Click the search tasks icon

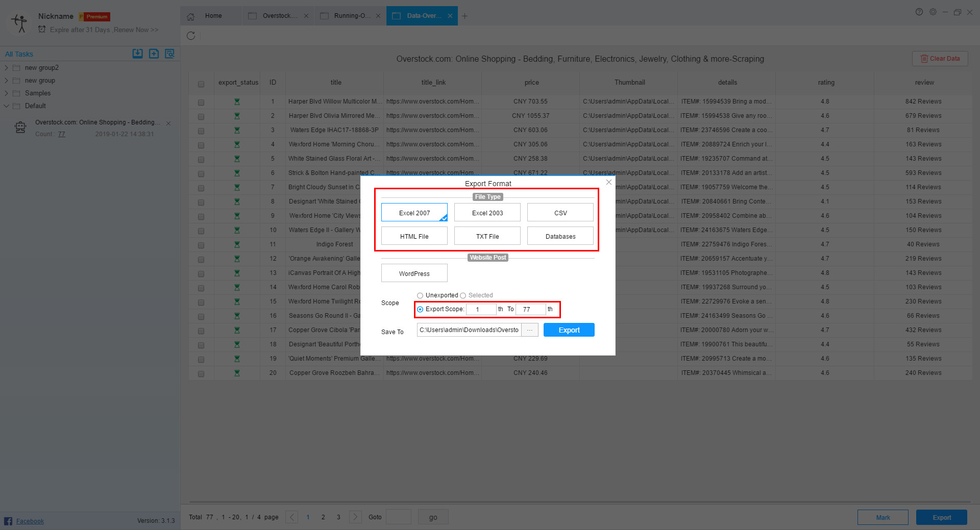click(170, 54)
